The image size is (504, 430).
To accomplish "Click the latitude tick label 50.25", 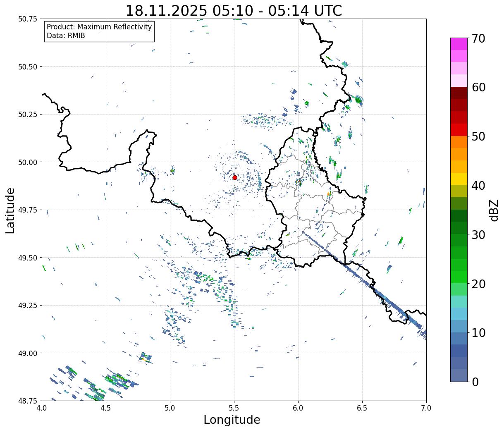I will [28, 115].
